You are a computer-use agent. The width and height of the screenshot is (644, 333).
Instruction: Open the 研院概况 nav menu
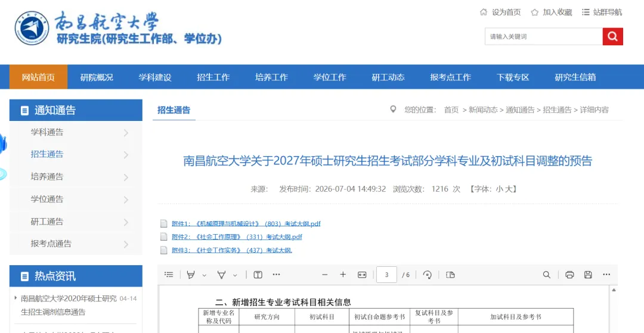coord(97,77)
